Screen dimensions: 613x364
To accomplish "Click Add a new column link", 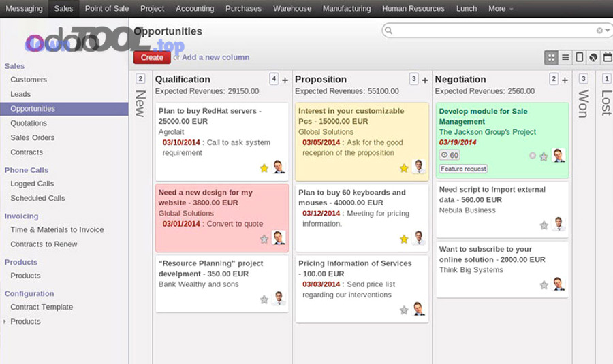I will click(x=215, y=57).
